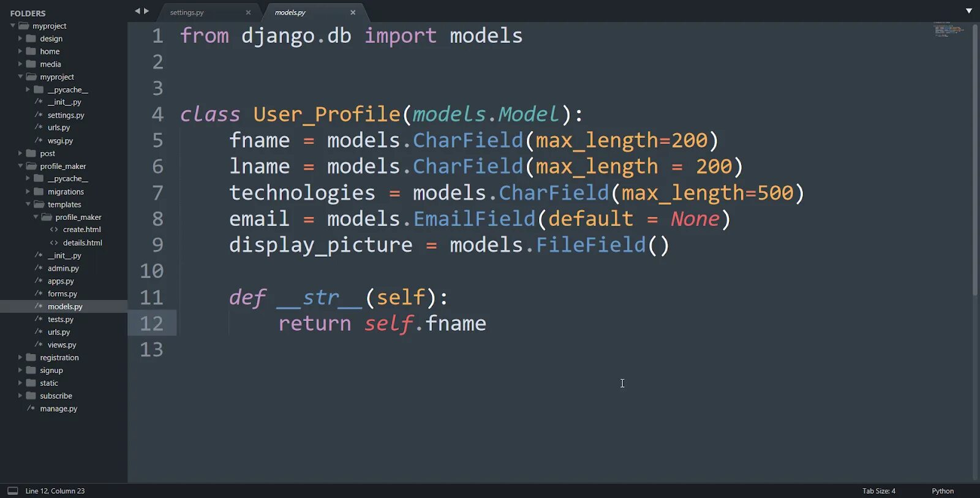Click the folder icon beside migrations
The height and width of the screenshot is (498, 980).
coord(39,192)
